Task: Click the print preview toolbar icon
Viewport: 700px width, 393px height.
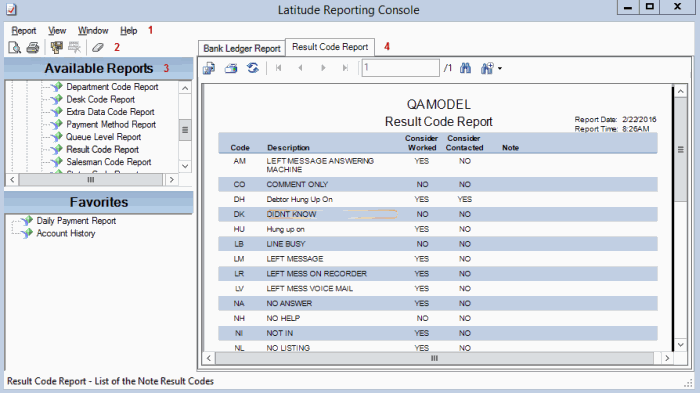Action: [14, 47]
